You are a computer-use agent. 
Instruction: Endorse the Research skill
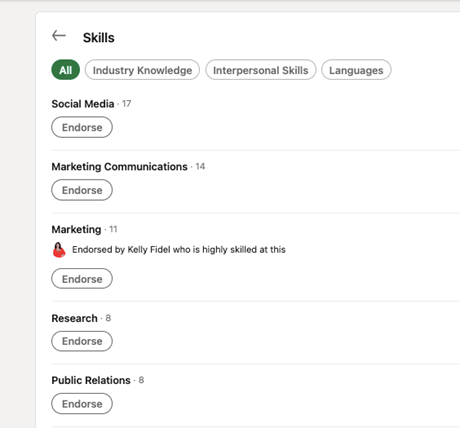(x=82, y=341)
